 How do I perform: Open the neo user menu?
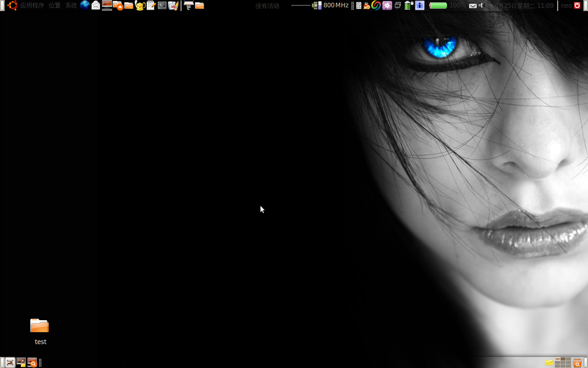[566, 6]
